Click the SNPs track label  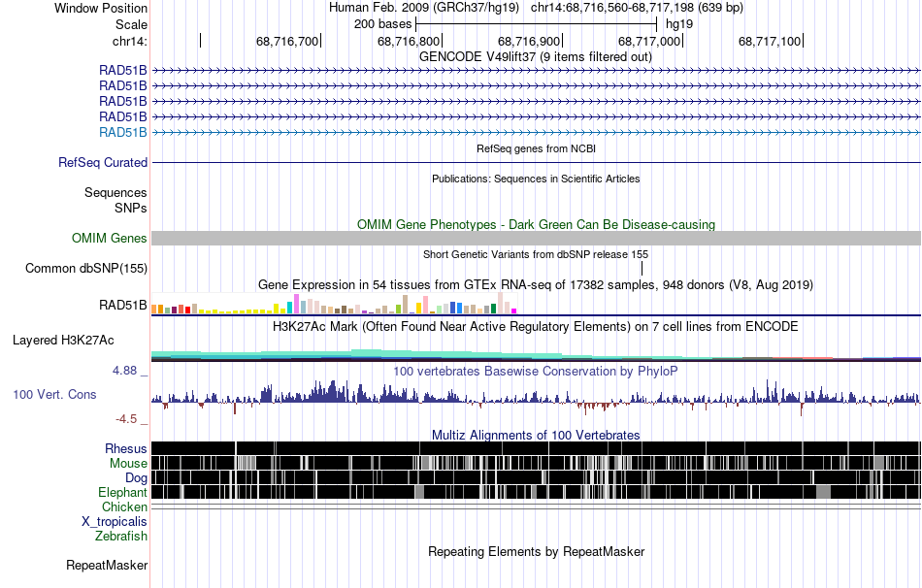point(131,208)
